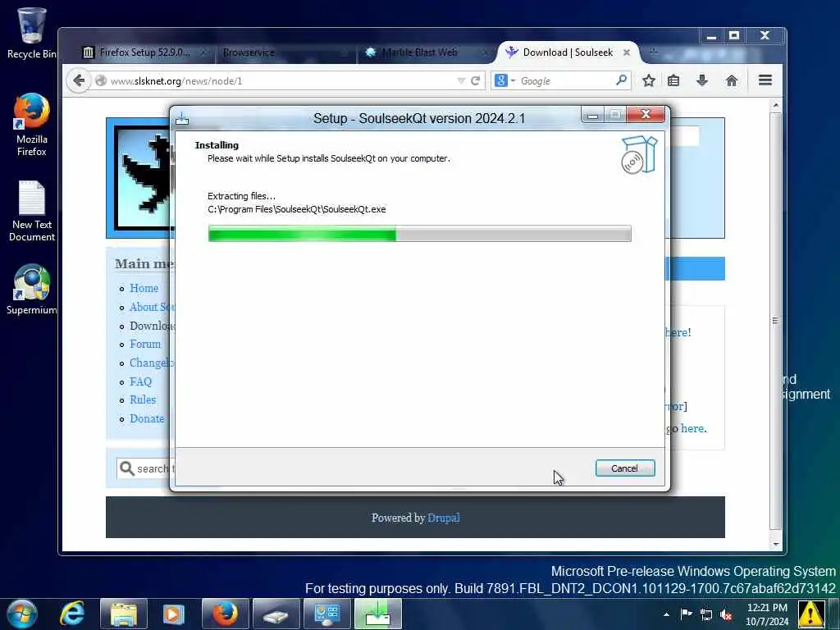Click the search magnifier icon in toolbar
This screenshot has height=630, width=840.
pos(621,80)
